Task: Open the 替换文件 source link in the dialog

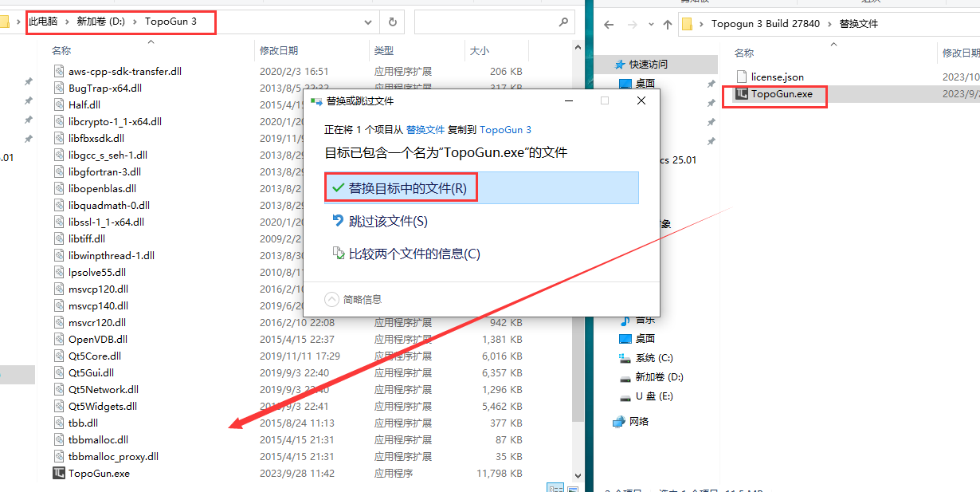Action: click(x=425, y=129)
